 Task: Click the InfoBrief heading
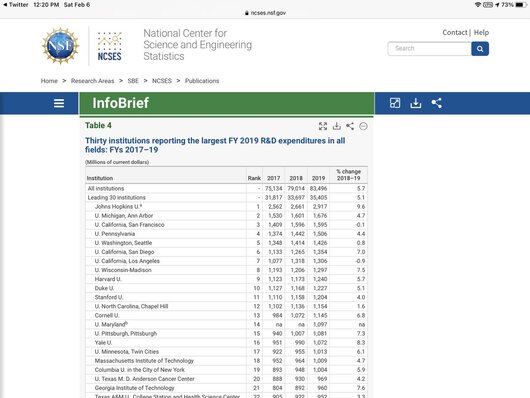pyautogui.click(x=121, y=103)
